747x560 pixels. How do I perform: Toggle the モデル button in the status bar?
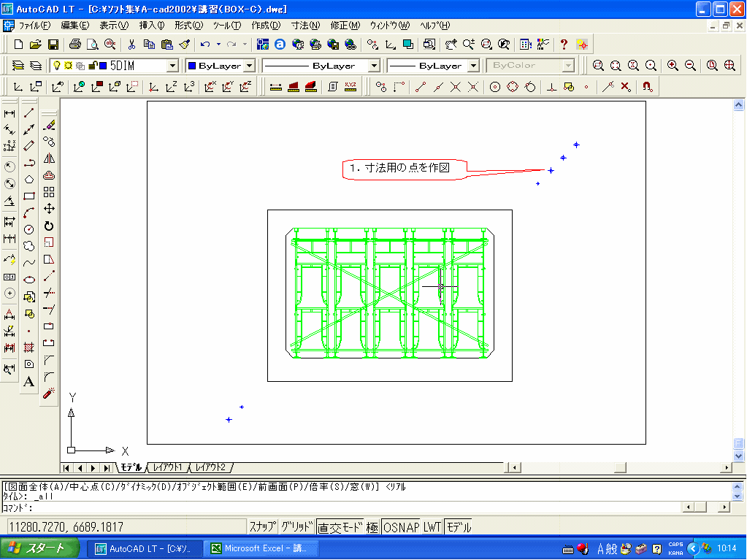click(459, 527)
